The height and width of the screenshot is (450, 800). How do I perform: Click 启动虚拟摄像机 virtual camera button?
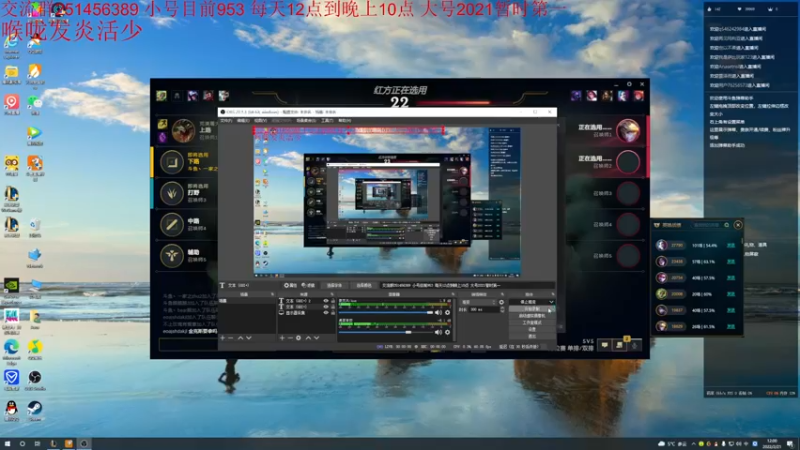(532, 316)
